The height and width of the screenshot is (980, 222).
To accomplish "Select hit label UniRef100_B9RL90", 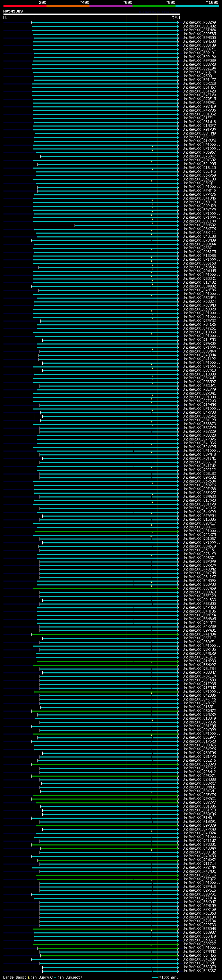I will 199,57.
